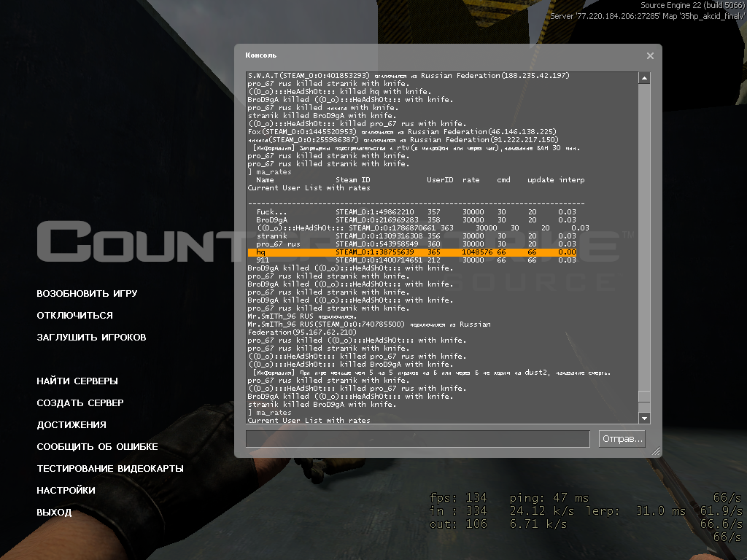Click the rate value 1048576
The height and width of the screenshot is (560, 747).
477,252
